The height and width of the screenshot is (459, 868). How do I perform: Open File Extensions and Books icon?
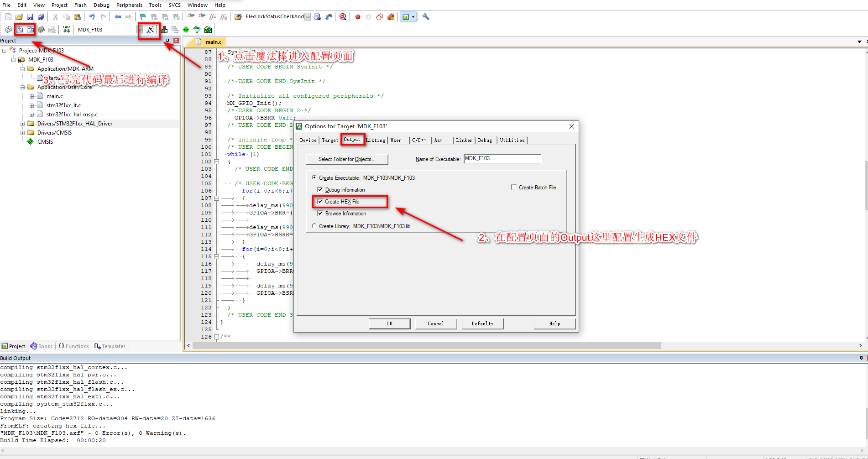point(164,30)
